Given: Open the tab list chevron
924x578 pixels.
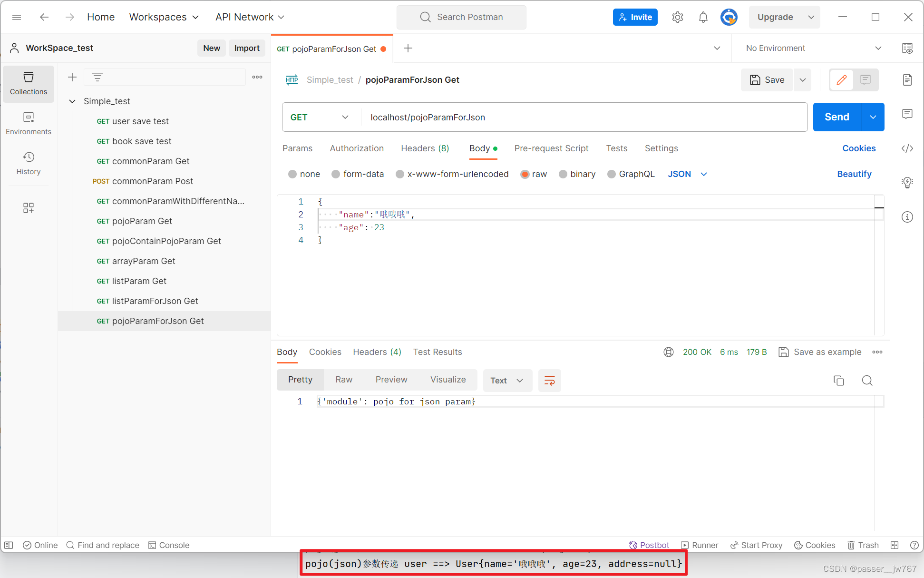Looking at the screenshot, I should (x=717, y=48).
